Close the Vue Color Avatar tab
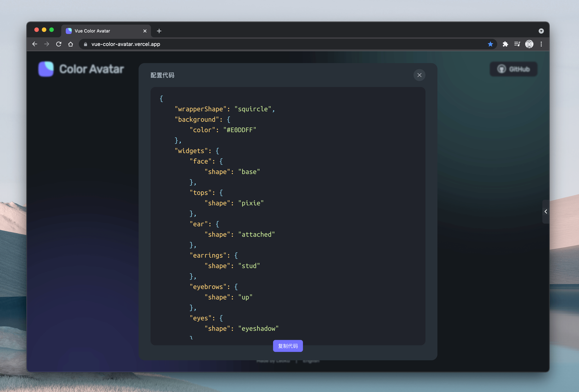Image resolution: width=579 pixels, height=392 pixels. coord(145,31)
